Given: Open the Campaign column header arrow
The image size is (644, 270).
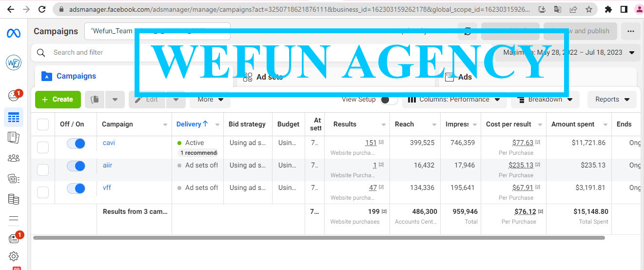Looking at the screenshot, I should click(165, 125).
